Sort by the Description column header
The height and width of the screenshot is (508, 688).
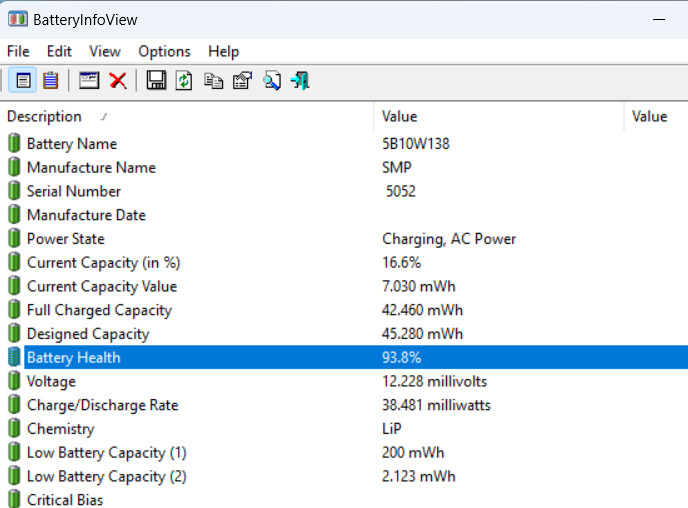pyautogui.click(x=44, y=117)
